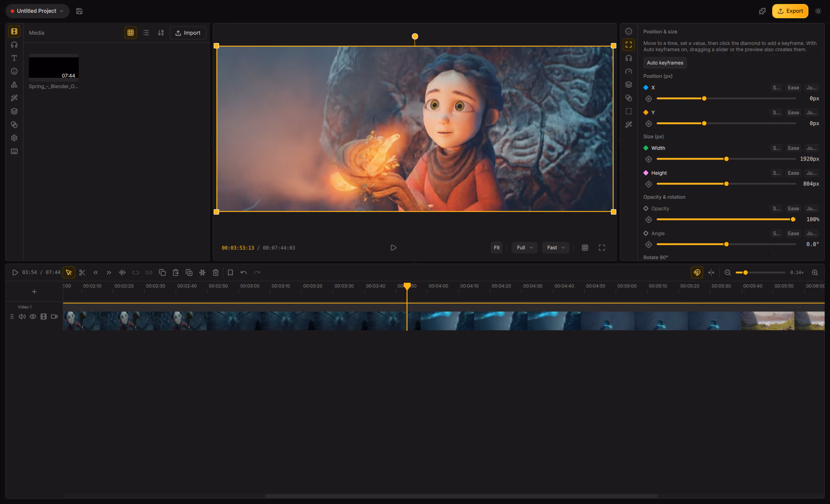Open the speed gauge tab in the properties sidebar
The height and width of the screenshot is (504, 830).
coord(629,72)
